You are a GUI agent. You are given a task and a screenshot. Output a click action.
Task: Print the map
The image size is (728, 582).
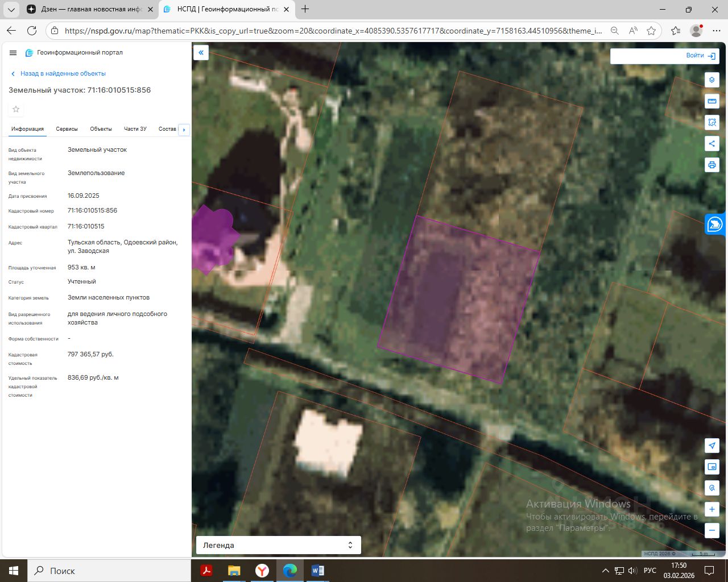click(x=712, y=165)
